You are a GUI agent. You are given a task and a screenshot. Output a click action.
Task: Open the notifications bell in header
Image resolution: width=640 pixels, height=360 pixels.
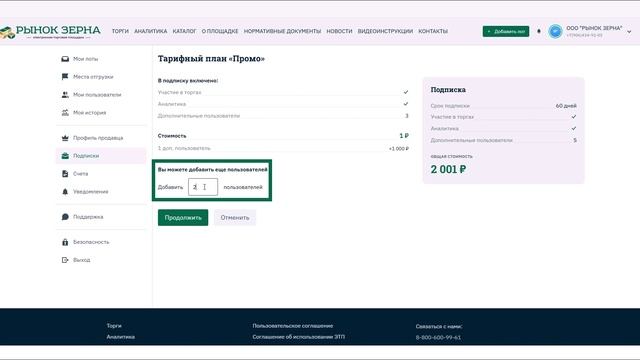pyautogui.click(x=539, y=31)
